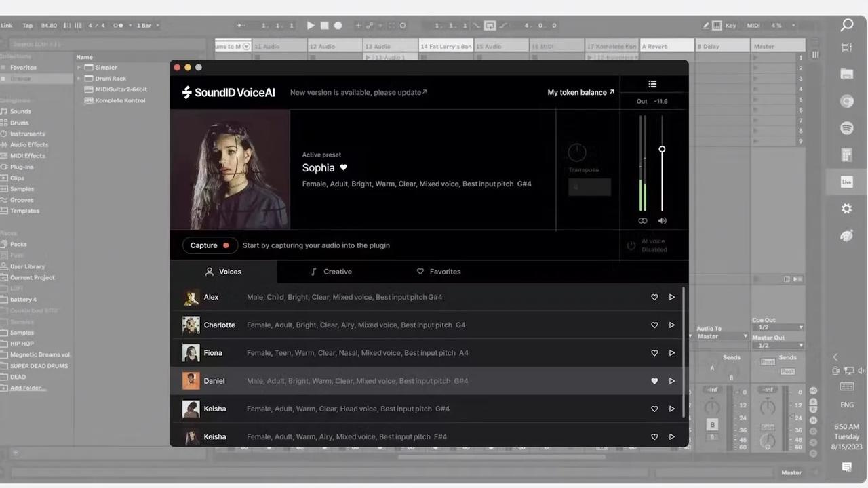The width and height of the screenshot is (868, 488).
Task: Click the SoundID VoiceAI logo
Action: pyautogui.click(x=229, y=92)
